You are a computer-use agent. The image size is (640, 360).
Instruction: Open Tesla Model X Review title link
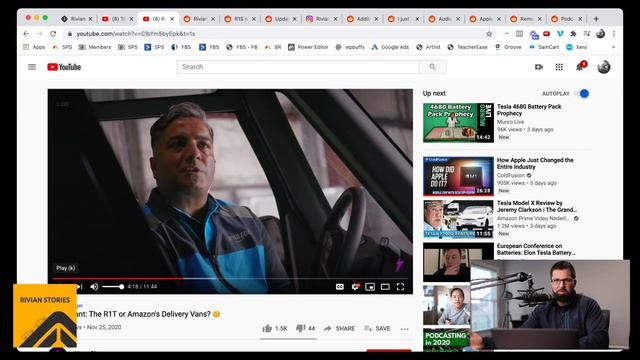pos(537,206)
